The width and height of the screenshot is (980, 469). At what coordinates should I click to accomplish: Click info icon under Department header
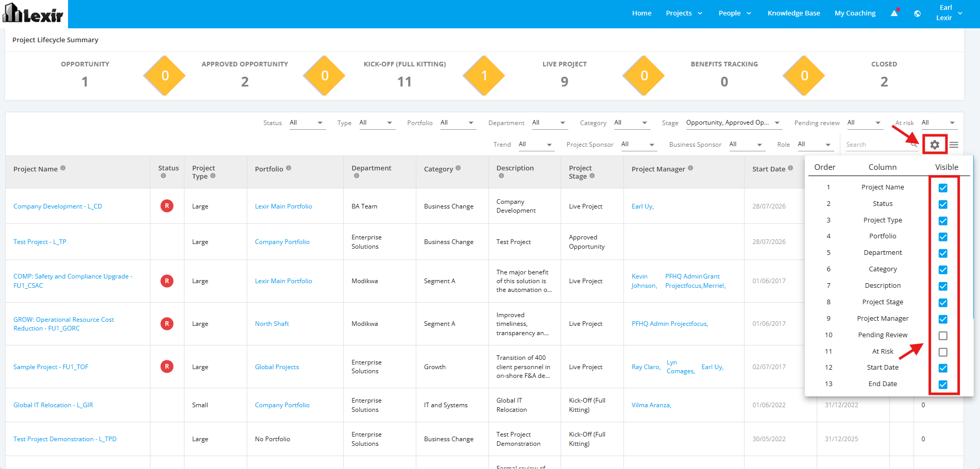(357, 176)
